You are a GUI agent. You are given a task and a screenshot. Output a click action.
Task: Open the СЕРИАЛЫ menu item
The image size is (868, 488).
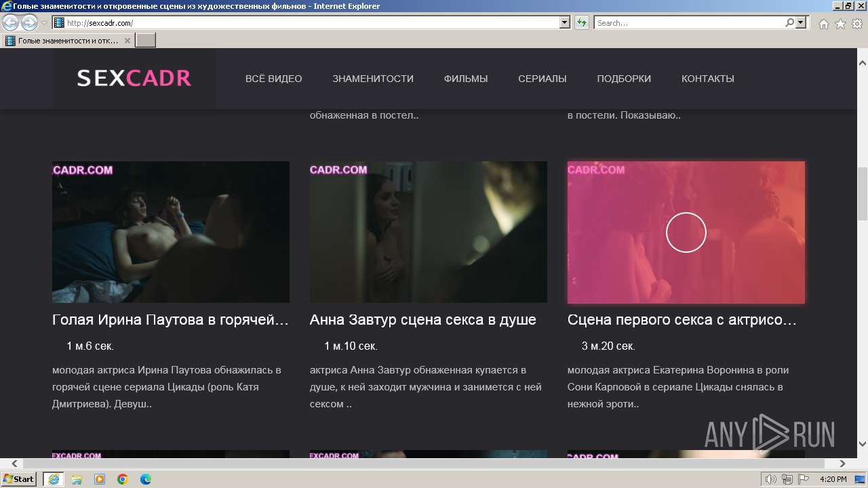click(542, 79)
